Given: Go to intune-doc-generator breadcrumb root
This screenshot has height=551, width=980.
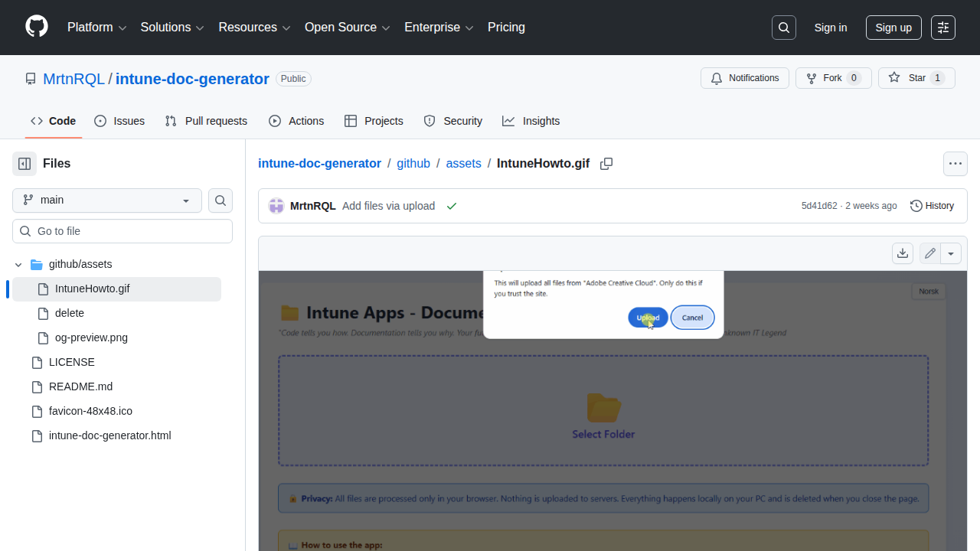Looking at the screenshot, I should pyautogui.click(x=319, y=164).
